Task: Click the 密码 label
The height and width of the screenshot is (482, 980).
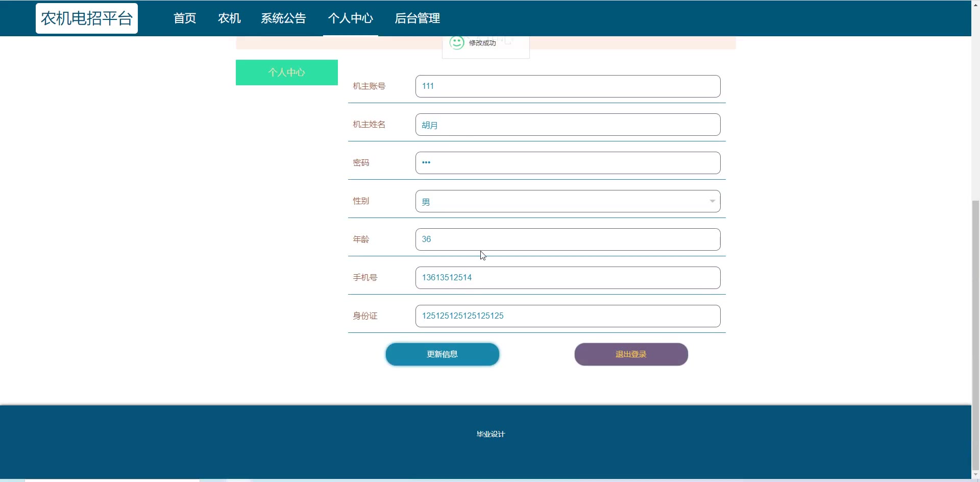Action: 361,163
